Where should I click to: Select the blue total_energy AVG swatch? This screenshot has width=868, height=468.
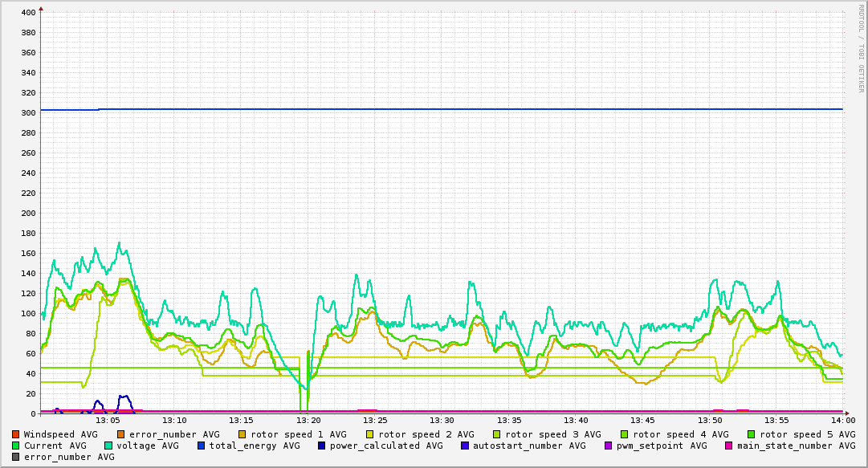[x=201, y=446]
